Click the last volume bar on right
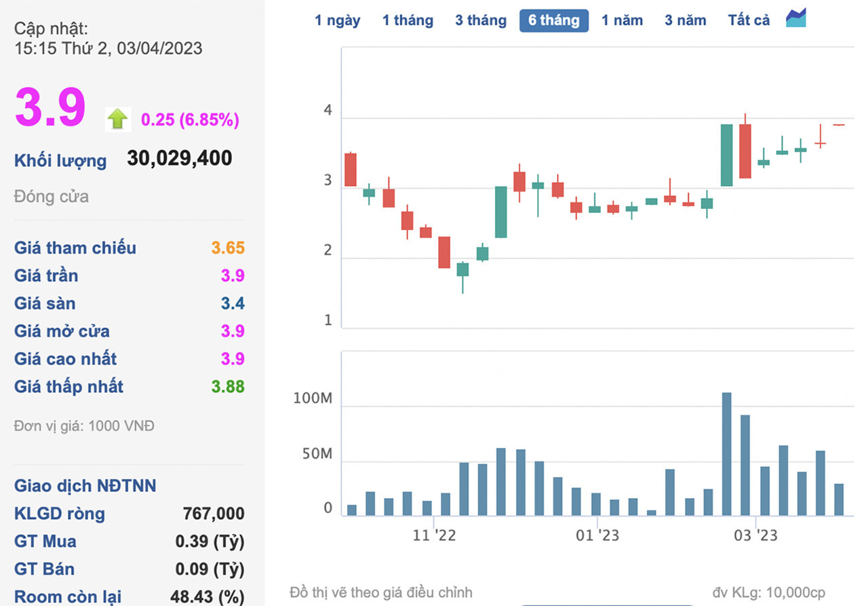The image size is (868, 606). pyautogui.click(x=839, y=499)
